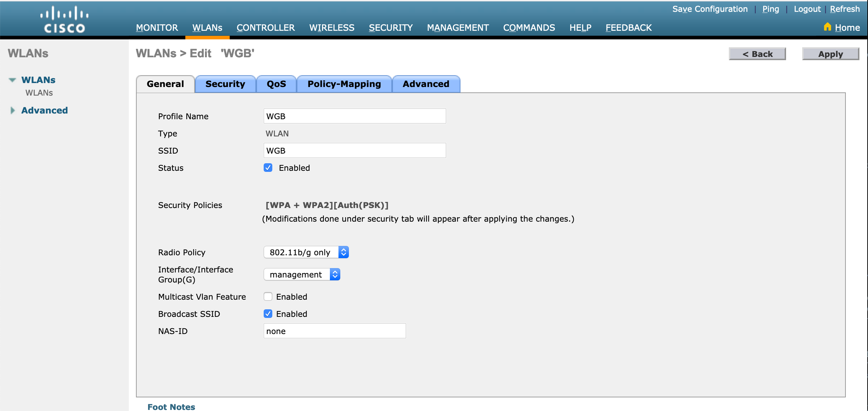Image resolution: width=868 pixels, height=411 pixels.
Task: Click the Apply button
Action: coord(830,54)
